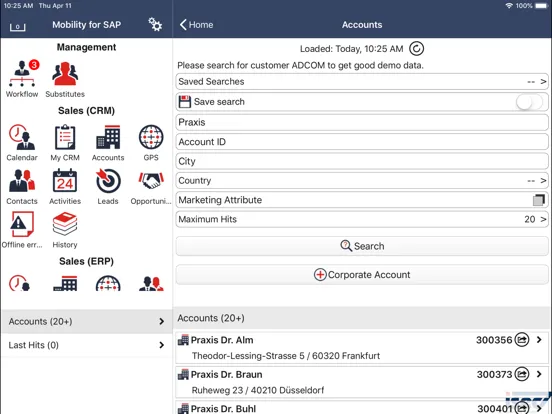Open the History books icon
This screenshot has width=552, height=414.
point(65,224)
